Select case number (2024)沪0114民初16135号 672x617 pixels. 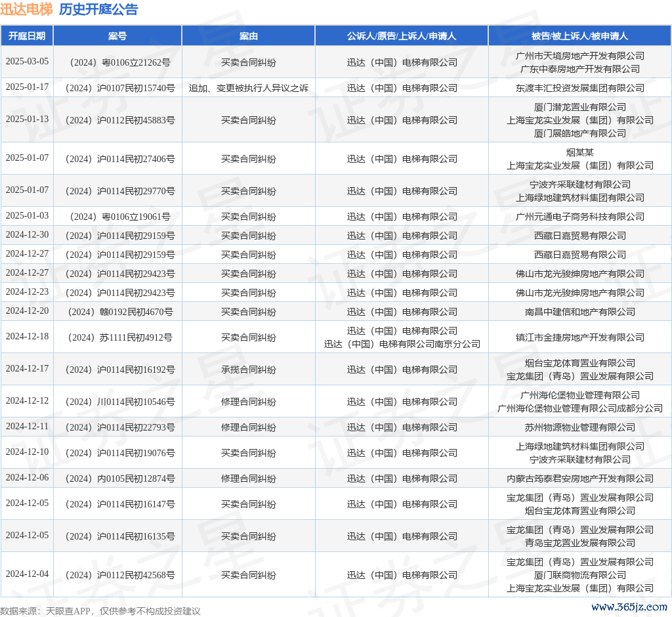120,536
